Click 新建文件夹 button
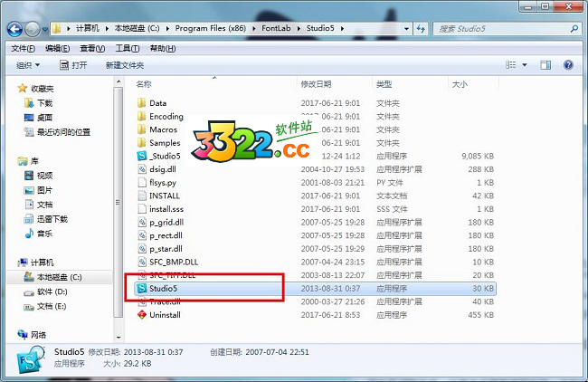This screenshot has width=588, height=382. pos(125,65)
